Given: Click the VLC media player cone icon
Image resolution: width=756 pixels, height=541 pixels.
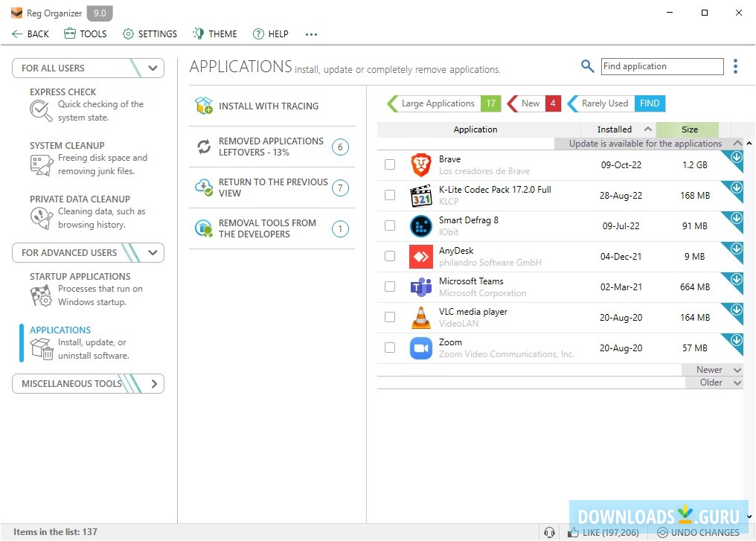Looking at the screenshot, I should click(421, 317).
